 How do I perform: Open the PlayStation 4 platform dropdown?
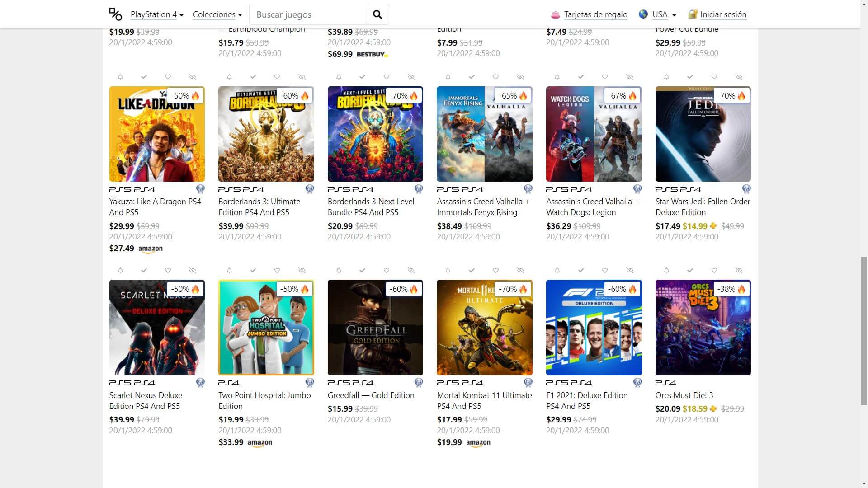[x=157, y=14]
